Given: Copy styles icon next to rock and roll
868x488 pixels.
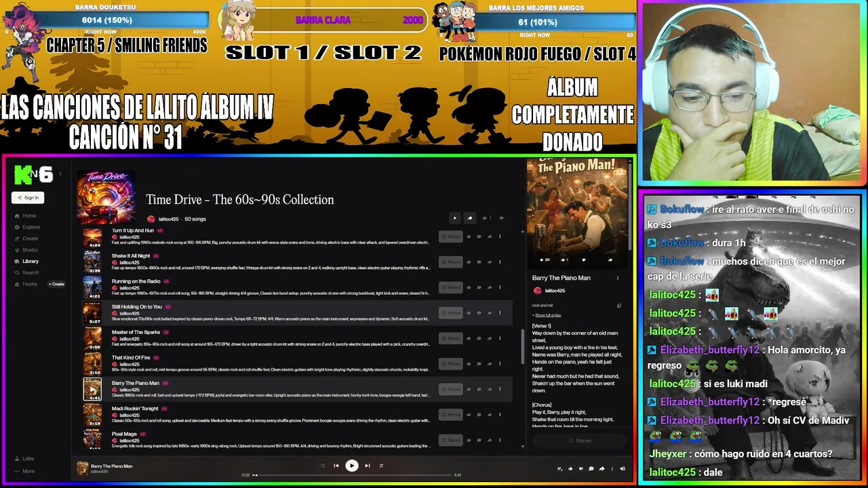Looking at the screenshot, I should (x=619, y=306).
